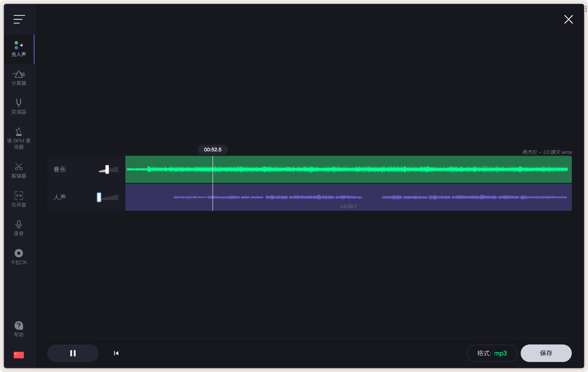
Task: Click the 人声 vocal waveform track
Action: coord(348,197)
